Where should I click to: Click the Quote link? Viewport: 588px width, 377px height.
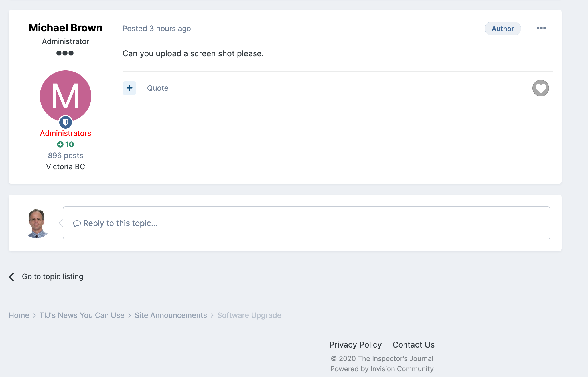click(157, 88)
